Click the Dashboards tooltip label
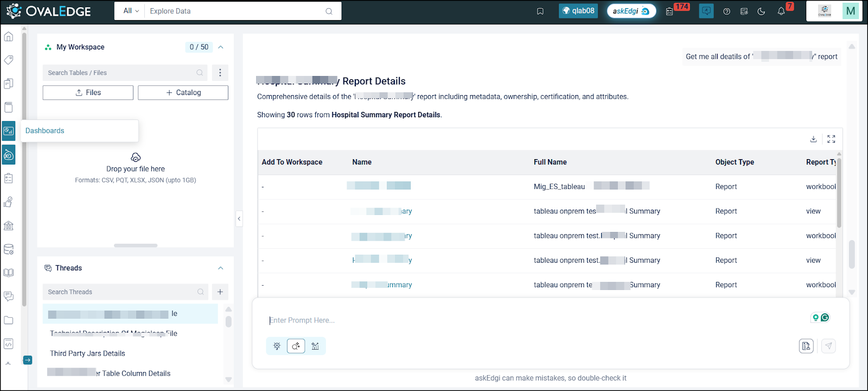 pyautogui.click(x=45, y=131)
